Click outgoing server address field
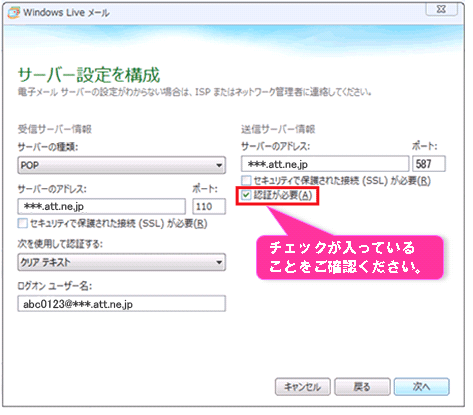The width and height of the screenshot is (473, 415). coord(325,164)
